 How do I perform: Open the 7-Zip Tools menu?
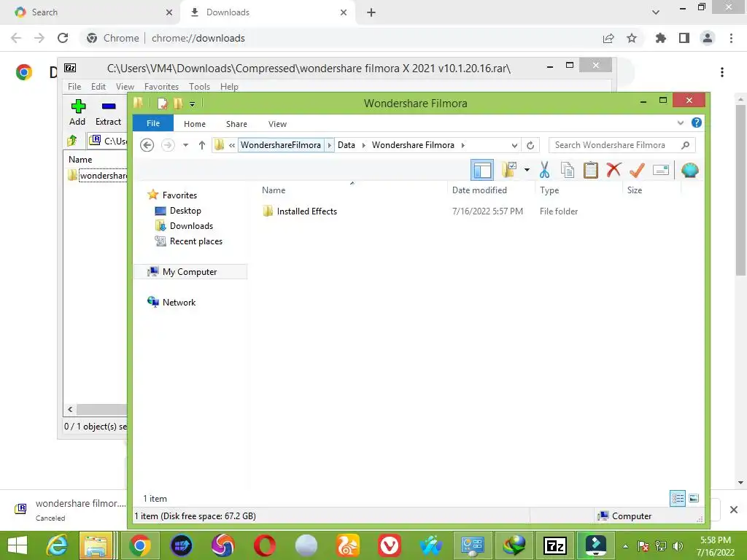tap(199, 86)
